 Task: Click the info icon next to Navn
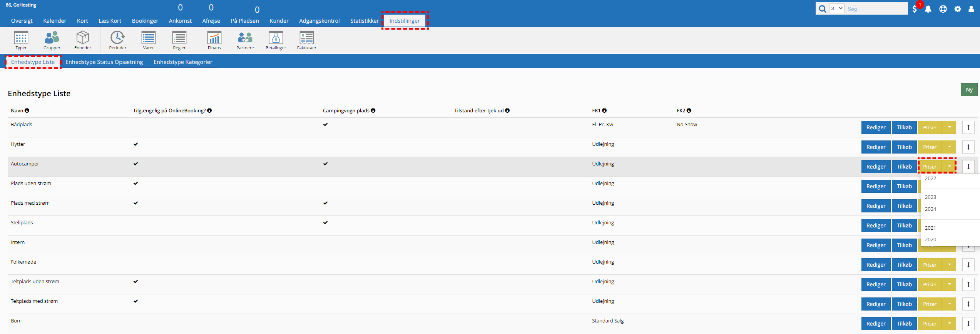tap(27, 110)
